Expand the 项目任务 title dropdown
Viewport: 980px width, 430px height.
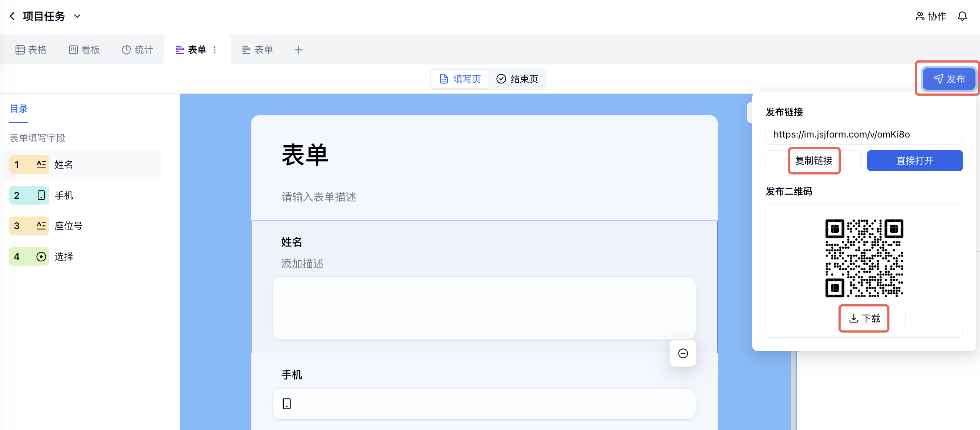click(x=77, y=16)
